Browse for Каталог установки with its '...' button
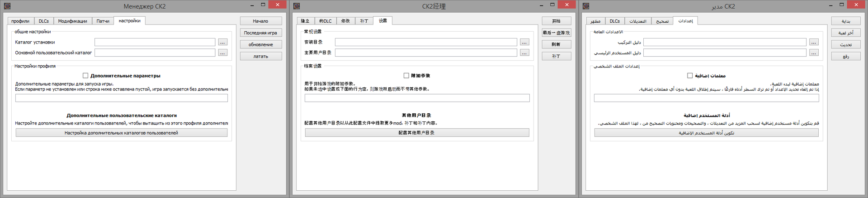This screenshot has height=198, width=868. (x=222, y=42)
